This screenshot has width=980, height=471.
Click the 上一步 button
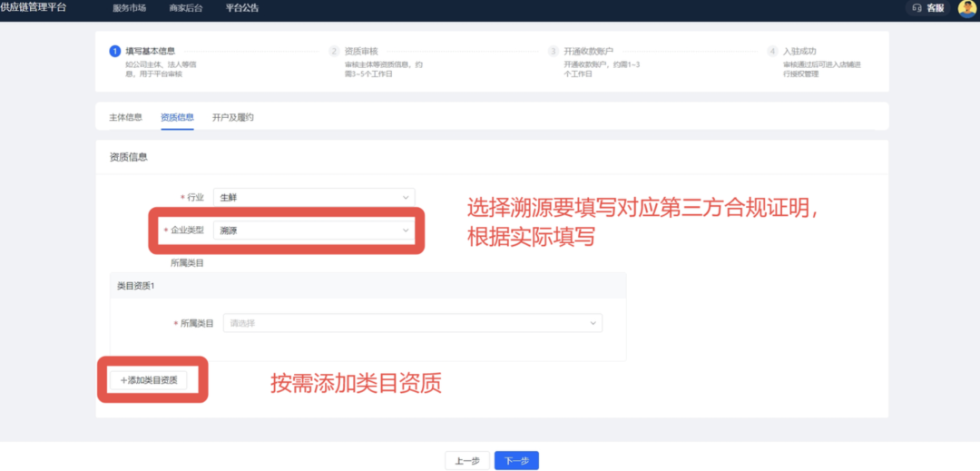pyautogui.click(x=467, y=460)
